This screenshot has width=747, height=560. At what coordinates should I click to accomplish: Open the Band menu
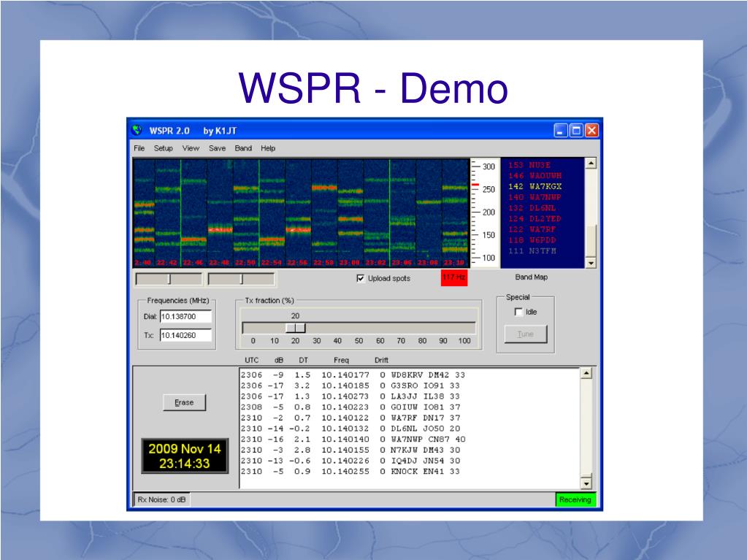click(x=243, y=148)
